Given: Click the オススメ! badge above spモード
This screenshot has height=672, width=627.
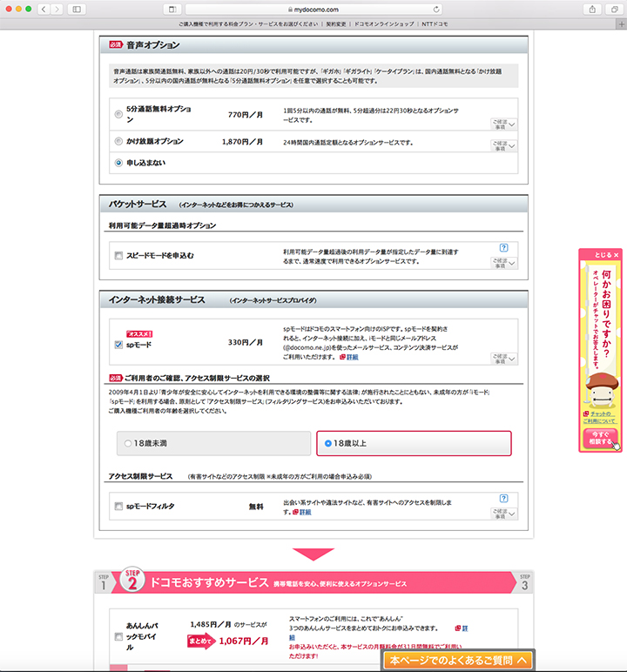Looking at the screenshot, I should (x=139, y=334).
